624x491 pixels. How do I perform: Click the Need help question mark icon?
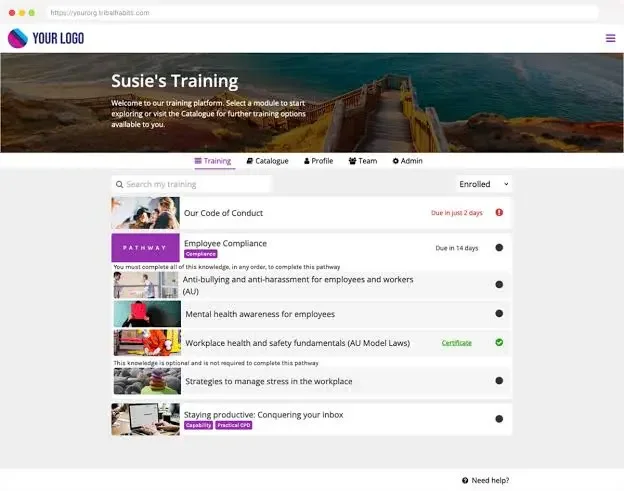465,481
